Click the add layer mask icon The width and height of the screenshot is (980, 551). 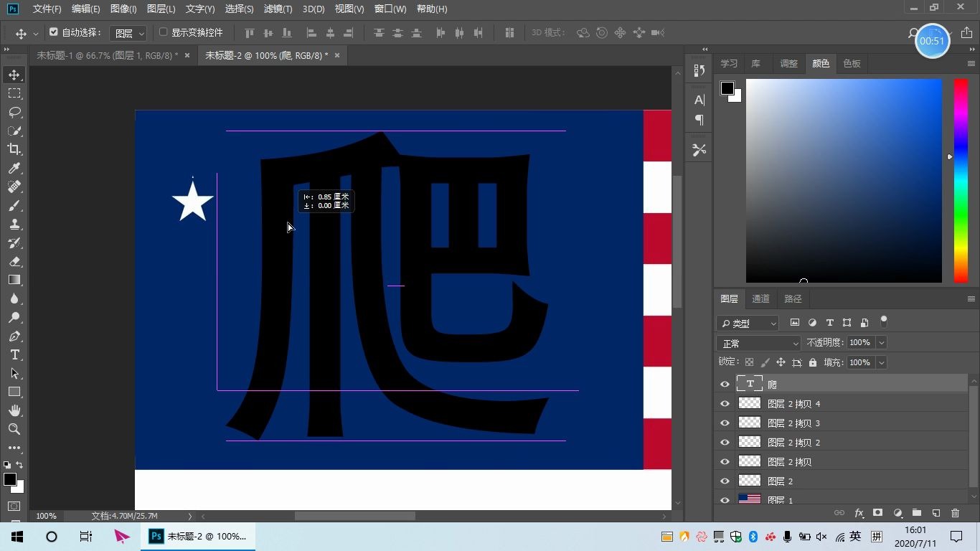[x=877, y=513]
